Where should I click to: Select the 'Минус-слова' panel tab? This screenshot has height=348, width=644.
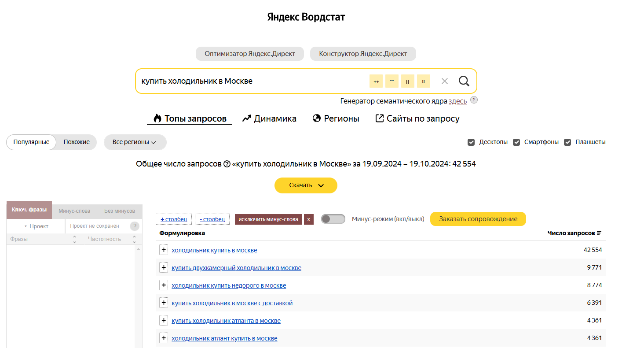tap(74, 211)
